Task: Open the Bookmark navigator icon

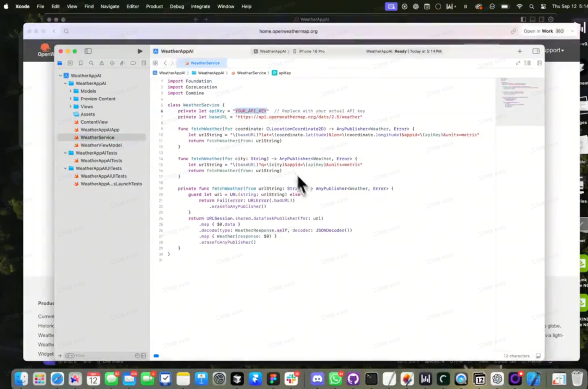Action: coord(81,63)
